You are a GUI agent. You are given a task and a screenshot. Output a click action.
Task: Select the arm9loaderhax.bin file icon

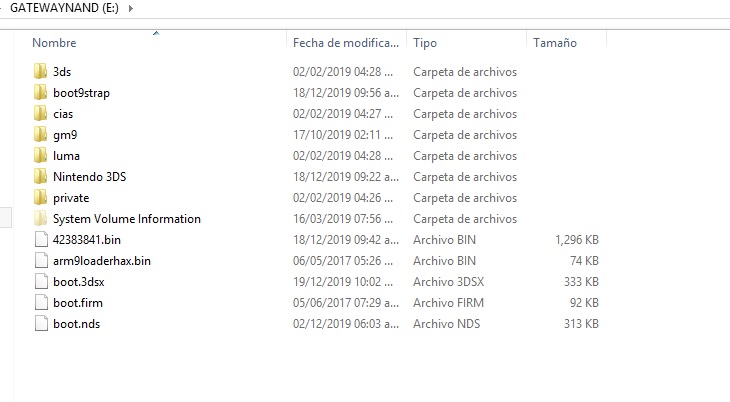pyautogui.click(x=41, y=260)
